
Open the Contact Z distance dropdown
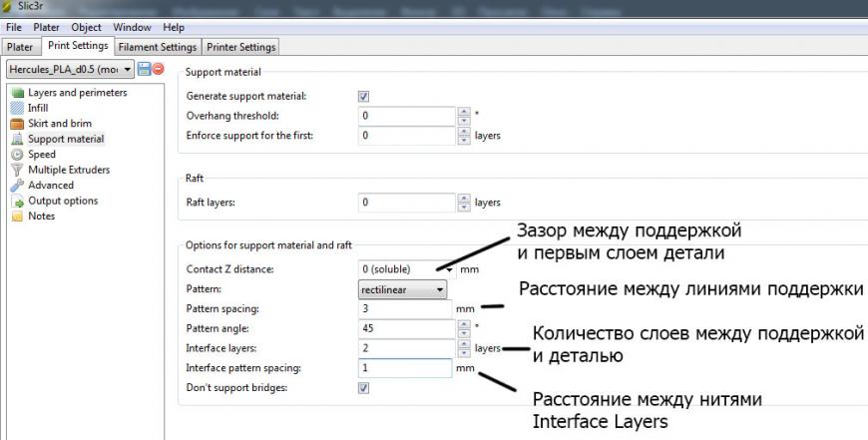(x=450, y=269)
